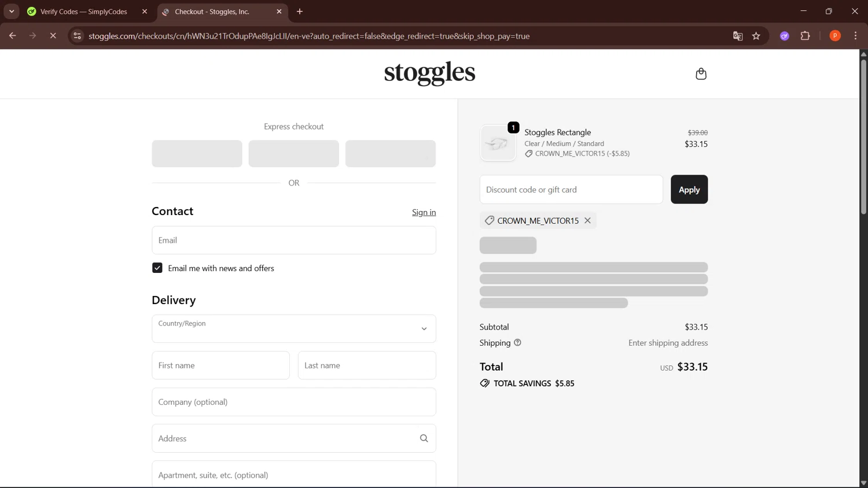The width and height of the screenshot is (868, 488).
Task: Click the Stoggles Rectangle product thumbnail
Action: [498, 143]
